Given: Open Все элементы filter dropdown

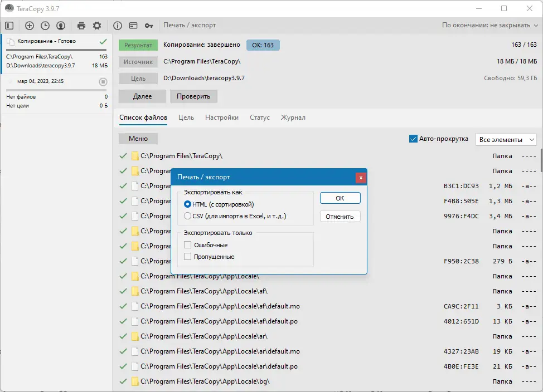Looking at the screenshot, I should tap(506, 139).
